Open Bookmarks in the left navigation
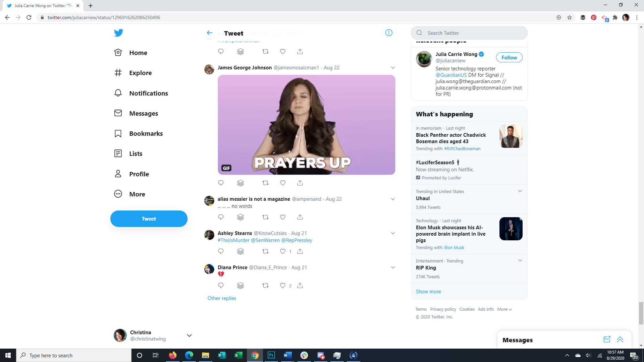 (x=146, y=133)
